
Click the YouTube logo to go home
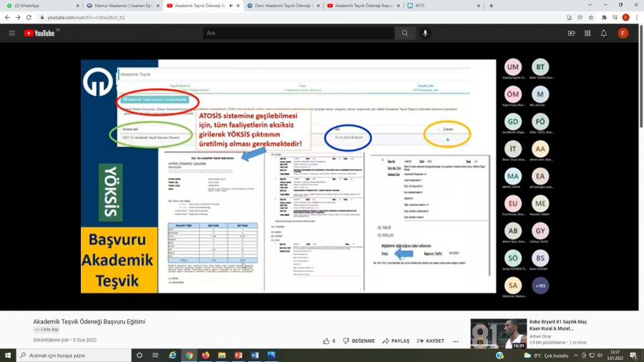(40, 33)
